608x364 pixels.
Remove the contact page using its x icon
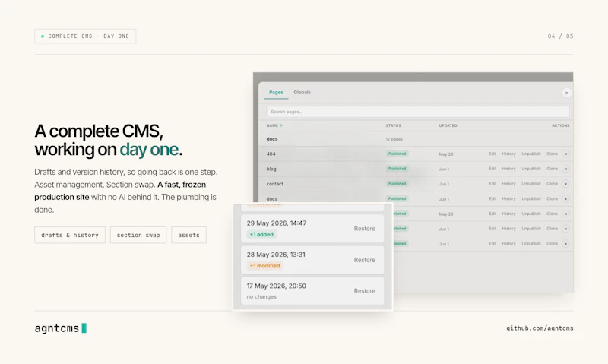pyautogui.click(x=565, y=184)
